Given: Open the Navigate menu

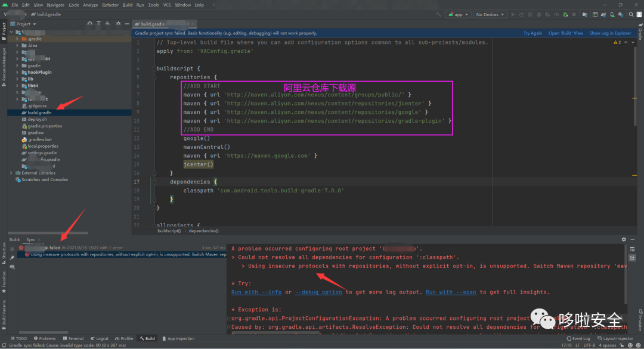Looking at the screenshot, I should coord(55,5).
